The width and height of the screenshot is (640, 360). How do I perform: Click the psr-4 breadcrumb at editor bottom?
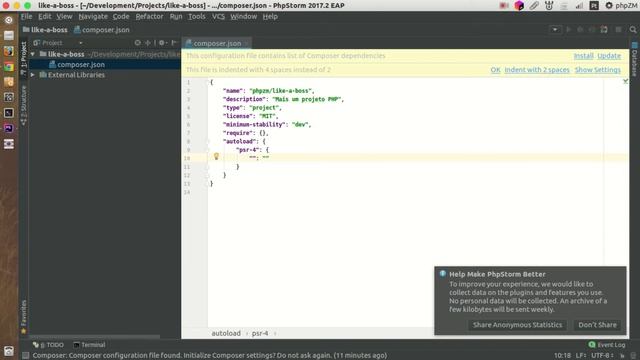point(260,333)
